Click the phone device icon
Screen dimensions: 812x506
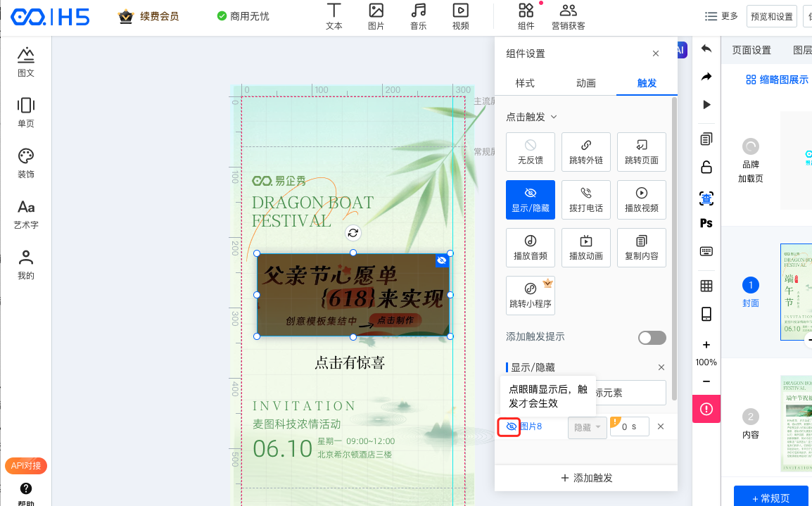pyautogui.click(x=706, y=314)
